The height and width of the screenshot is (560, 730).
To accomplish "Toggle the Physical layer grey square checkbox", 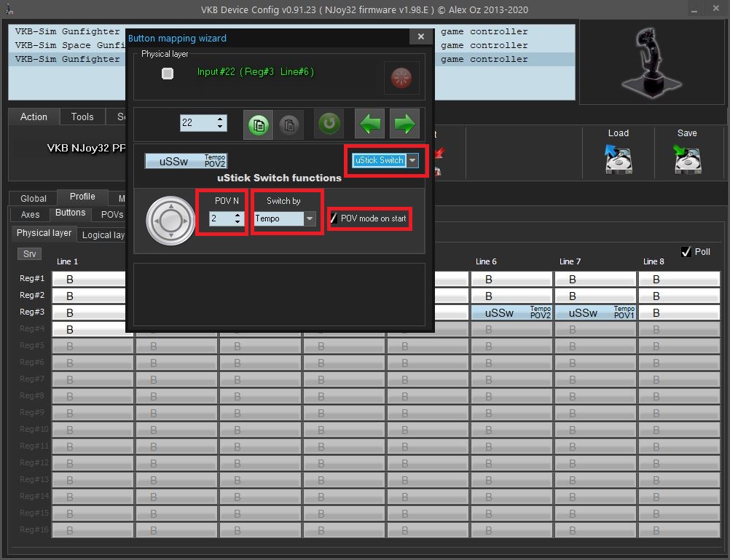I will tap(168, 74).
